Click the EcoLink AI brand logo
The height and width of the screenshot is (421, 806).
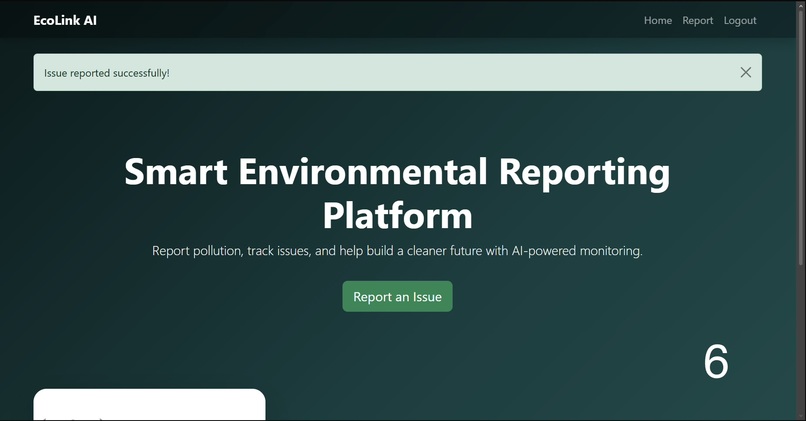[x=65, y=21]
